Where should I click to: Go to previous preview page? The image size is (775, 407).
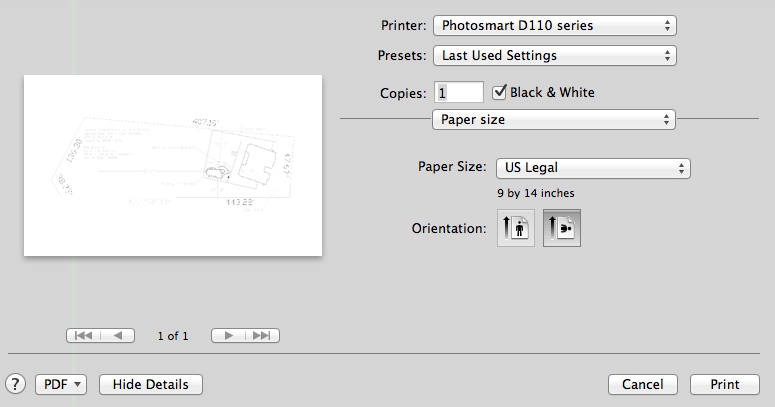[x=118, y=336]
